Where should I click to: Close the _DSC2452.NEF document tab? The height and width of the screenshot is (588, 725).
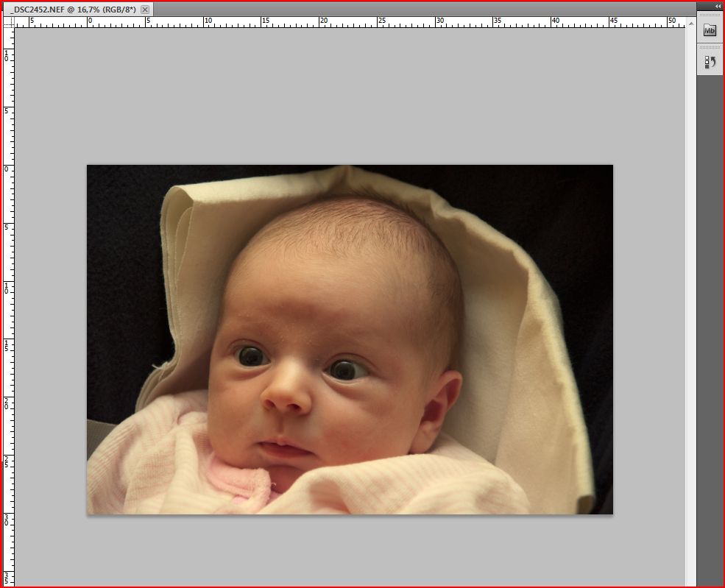[x=145, y=10]
